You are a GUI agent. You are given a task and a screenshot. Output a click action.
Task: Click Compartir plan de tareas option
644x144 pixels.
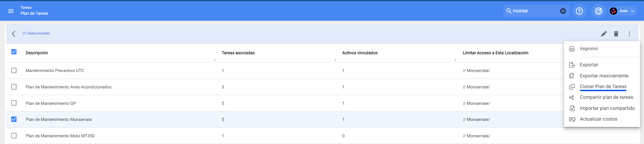[606, 97]
